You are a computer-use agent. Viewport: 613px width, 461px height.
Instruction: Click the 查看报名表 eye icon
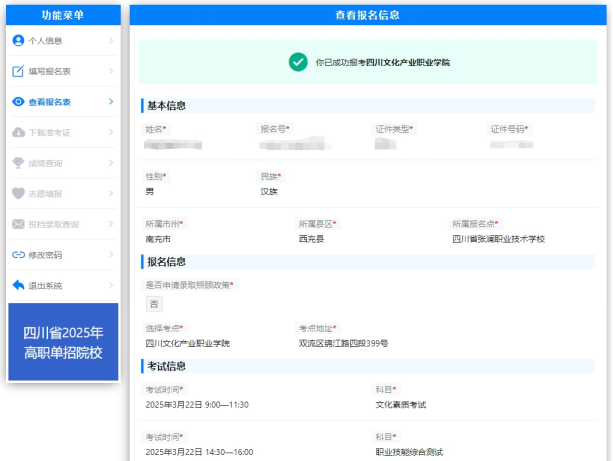tap(18, 102)
